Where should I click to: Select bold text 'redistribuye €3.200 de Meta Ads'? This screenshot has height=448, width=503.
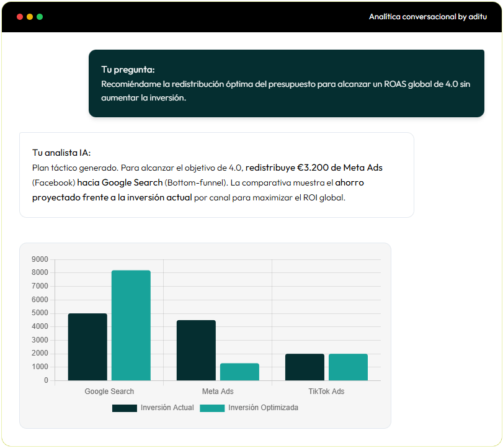[x=314, y=168]
